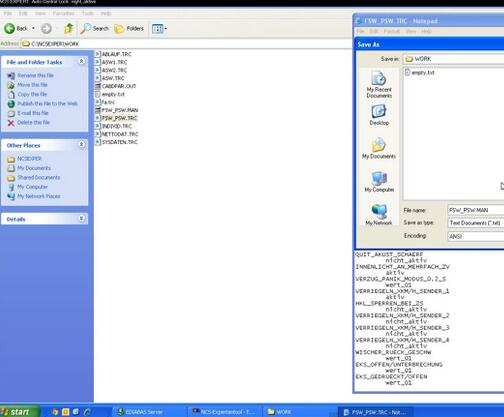Click Rename this file link
504x417 pixels.
pyautogui.click(x=35, y=76)
